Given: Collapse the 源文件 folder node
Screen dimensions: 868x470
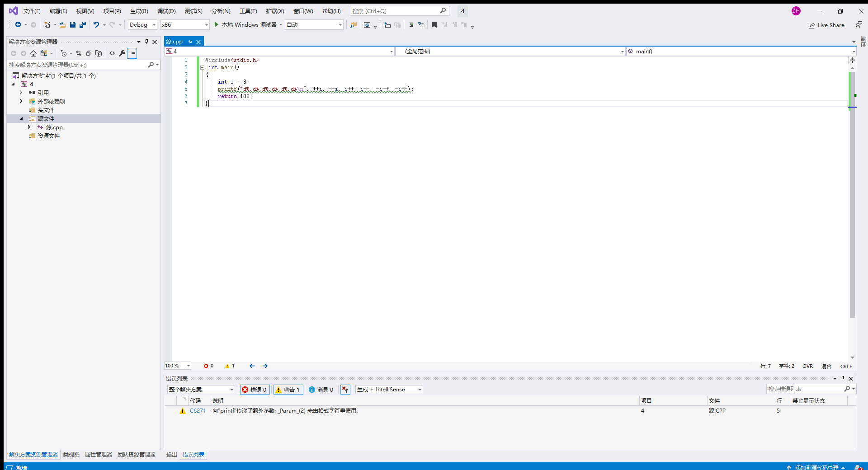Looking at the screenshot, I should click(21, 118).
